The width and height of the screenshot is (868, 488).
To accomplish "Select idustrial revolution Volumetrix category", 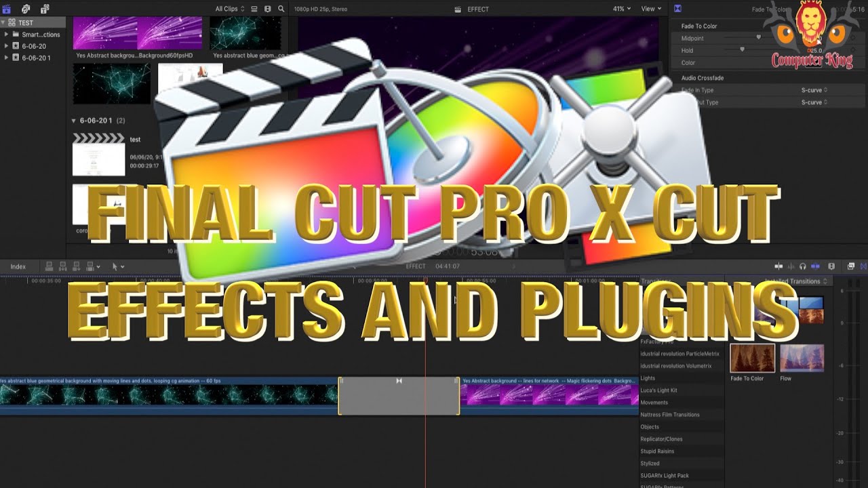I will point(676,366).
